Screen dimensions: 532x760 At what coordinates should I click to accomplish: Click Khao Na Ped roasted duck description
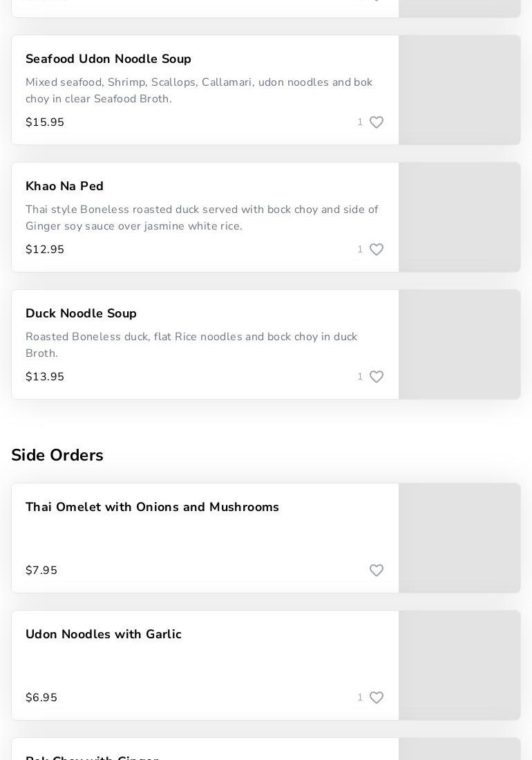(x=202, y=218)
